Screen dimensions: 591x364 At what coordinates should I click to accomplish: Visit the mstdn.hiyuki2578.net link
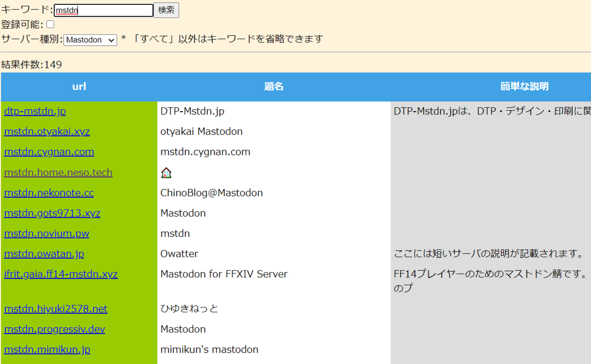56,309
